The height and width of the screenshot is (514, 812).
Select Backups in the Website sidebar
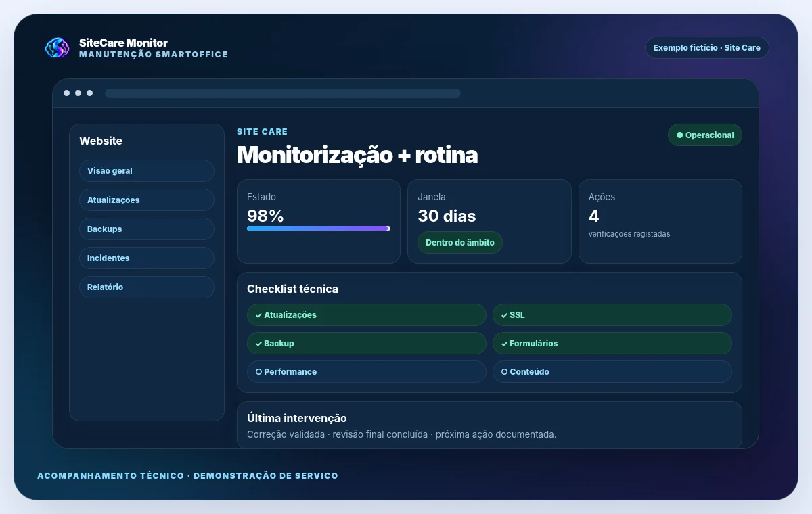point(147,229)
